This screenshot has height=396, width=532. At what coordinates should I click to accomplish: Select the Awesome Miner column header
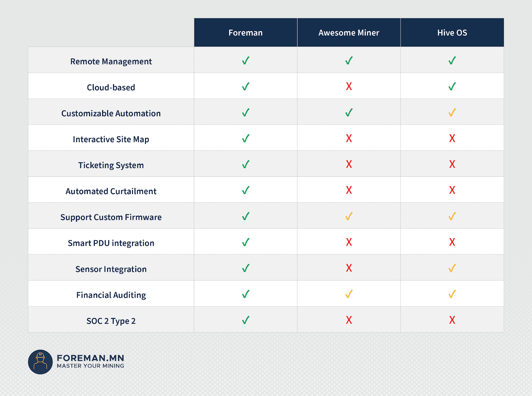pos(349,33)
